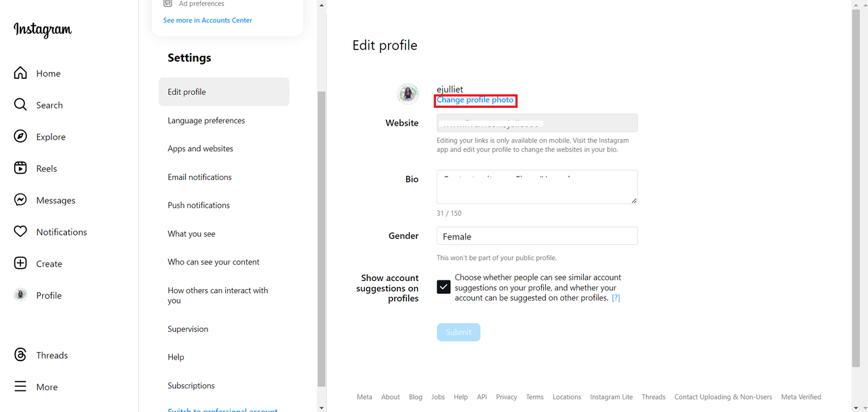Open Explore compass icon
This screenshot has height=412, width=868.
pos(20,136)
